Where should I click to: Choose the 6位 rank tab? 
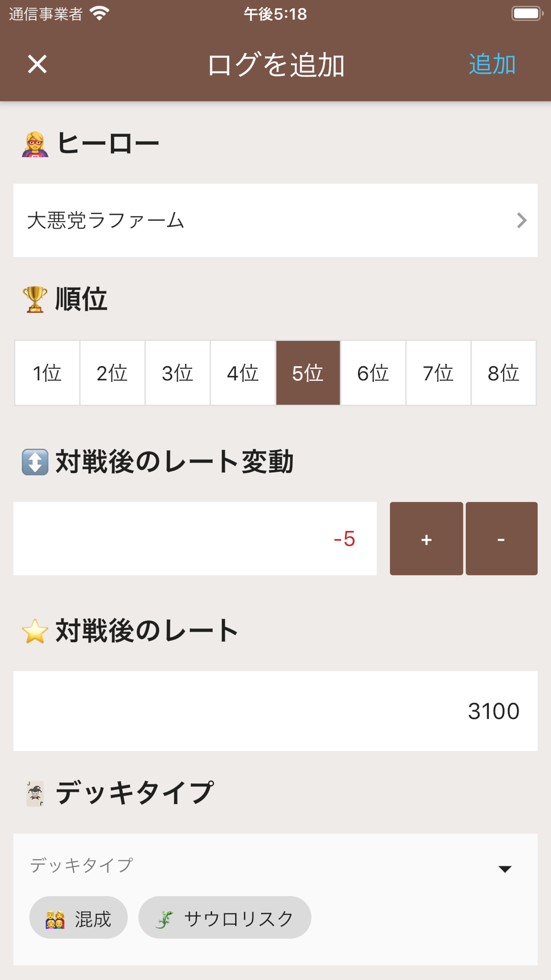point(373,373)
